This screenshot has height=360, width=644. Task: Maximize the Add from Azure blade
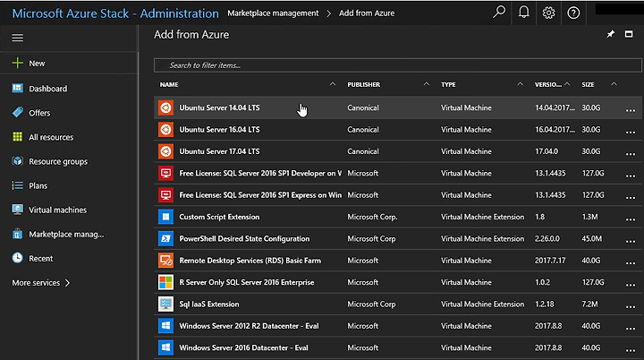[x=629, y=34]
